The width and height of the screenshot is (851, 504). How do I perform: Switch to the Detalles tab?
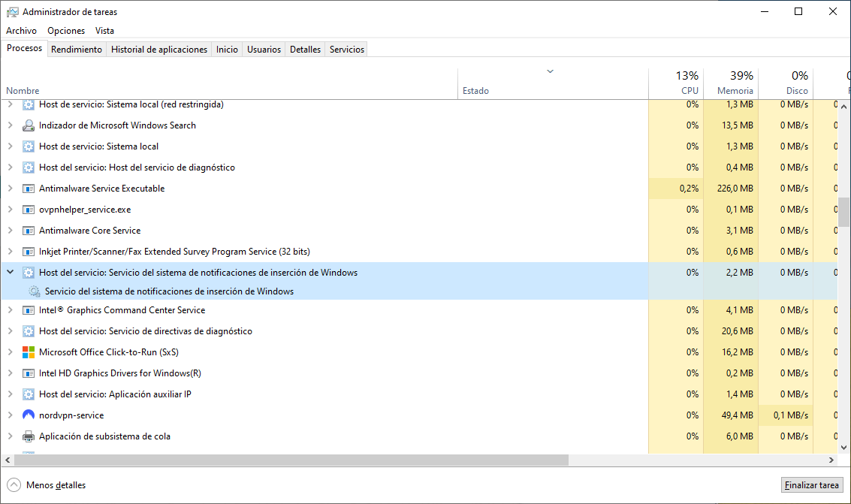tap(305, 50)
